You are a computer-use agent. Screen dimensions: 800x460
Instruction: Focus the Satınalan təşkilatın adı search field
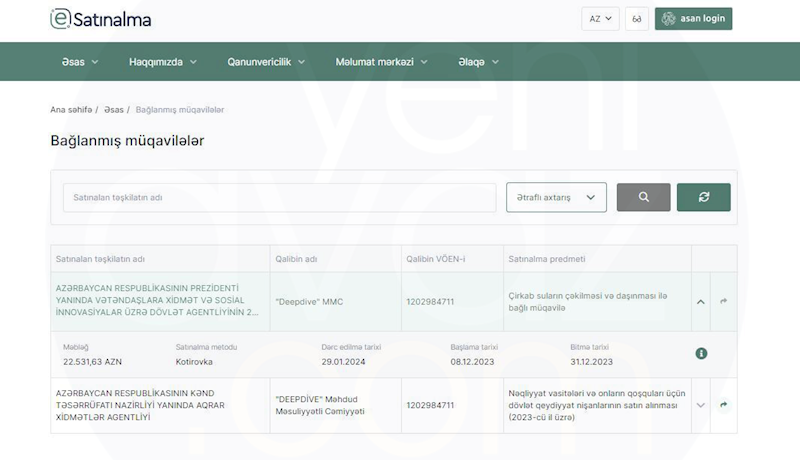279,197
